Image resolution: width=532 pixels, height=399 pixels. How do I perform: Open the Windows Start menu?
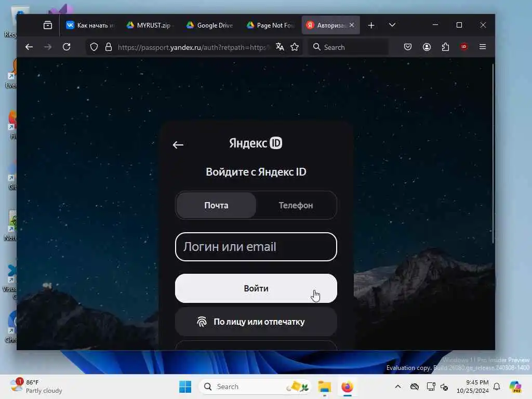tap(185, 387)
